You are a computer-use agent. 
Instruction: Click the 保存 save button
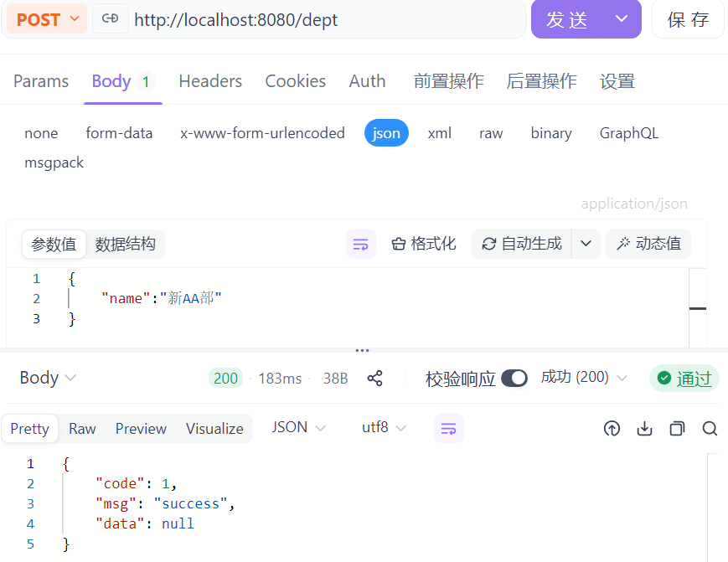[x=688, y=19]
